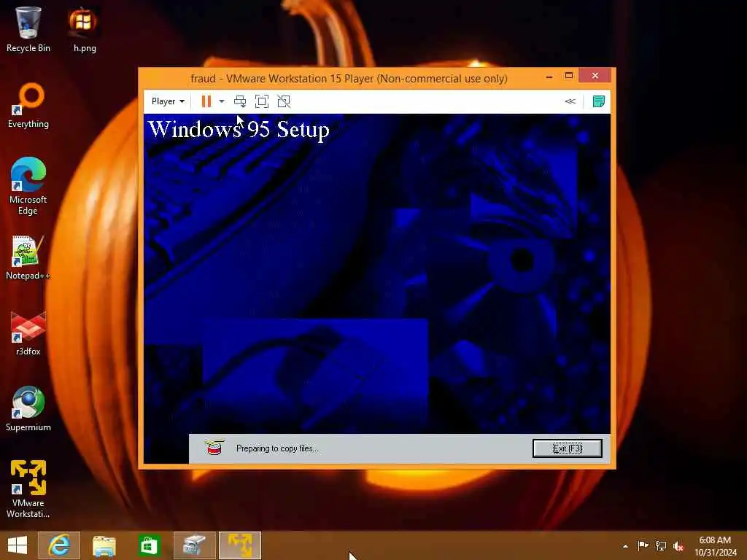Screen dimensions: 747x560
Task: Open the network tray icon
Action: click(x=661, y=545)
